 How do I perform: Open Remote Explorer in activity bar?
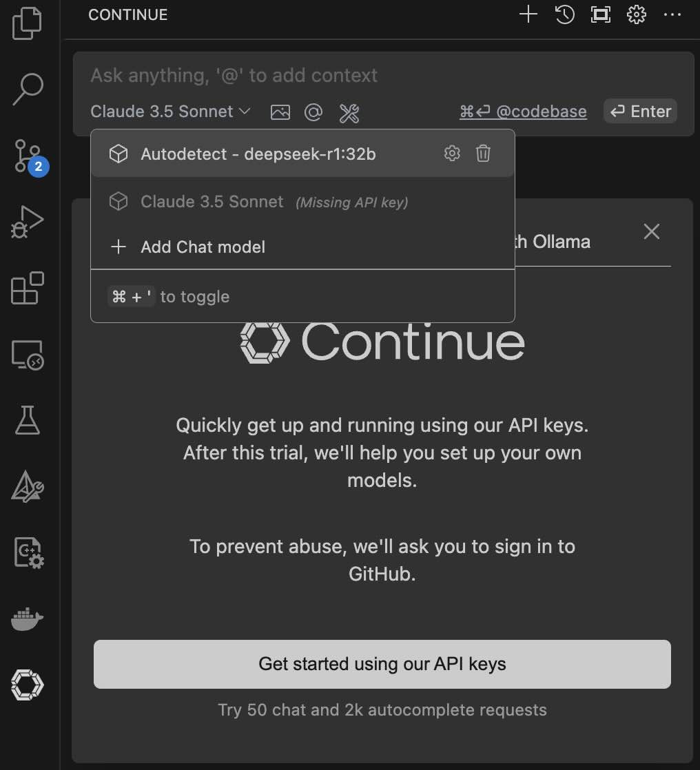click(x=28, y=355)
